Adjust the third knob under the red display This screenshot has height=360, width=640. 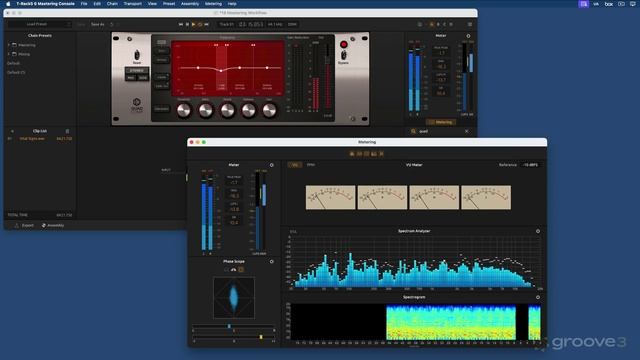(227, 110)
